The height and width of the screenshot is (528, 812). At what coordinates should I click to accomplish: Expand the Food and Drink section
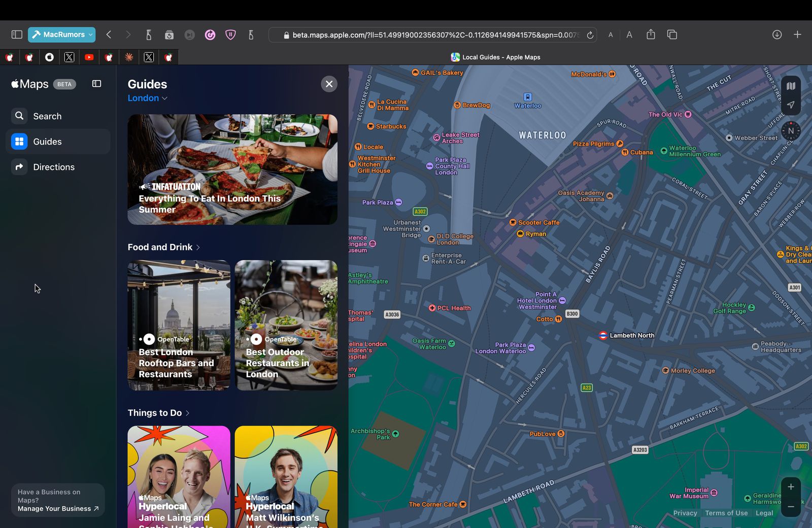pyautogui.click(x=163, y=247)
